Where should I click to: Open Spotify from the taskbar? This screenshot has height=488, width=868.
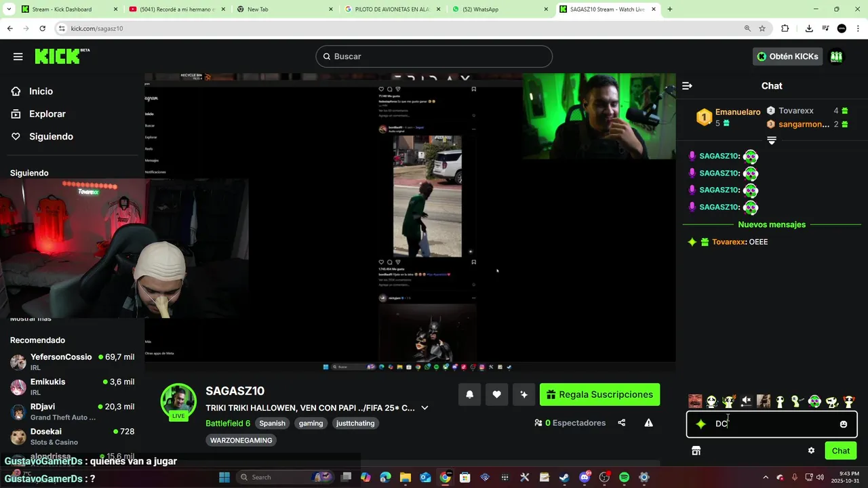[x=624, y=477]
